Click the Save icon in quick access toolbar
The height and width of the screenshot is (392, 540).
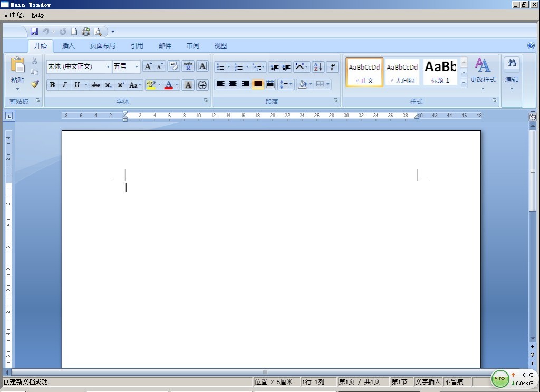click(34, 32)
